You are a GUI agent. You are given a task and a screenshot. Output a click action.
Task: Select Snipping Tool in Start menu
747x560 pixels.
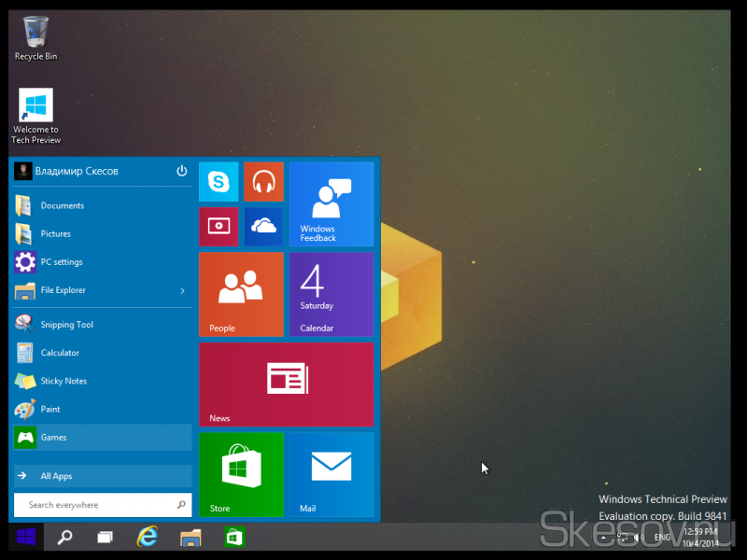click(66, 325)
